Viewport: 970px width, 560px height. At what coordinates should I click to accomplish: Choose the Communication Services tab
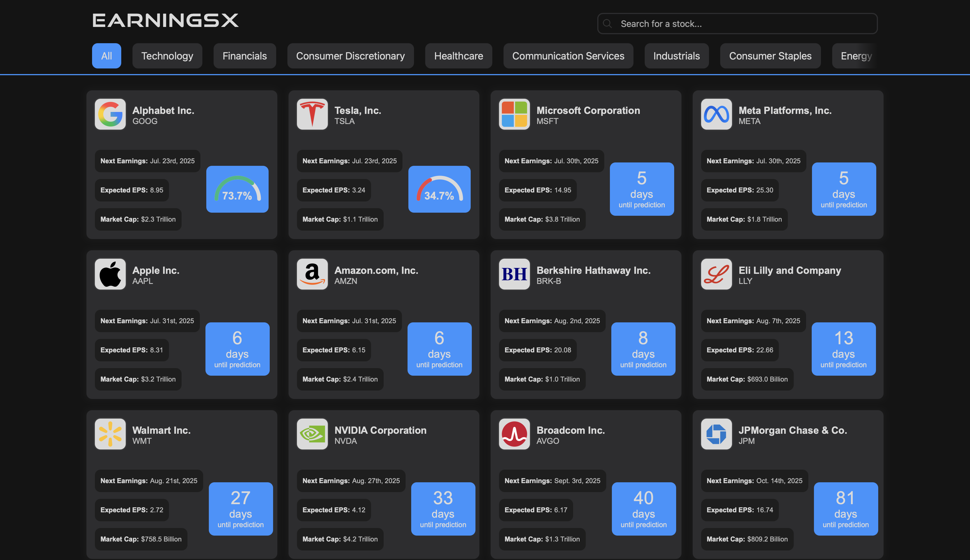568,56
